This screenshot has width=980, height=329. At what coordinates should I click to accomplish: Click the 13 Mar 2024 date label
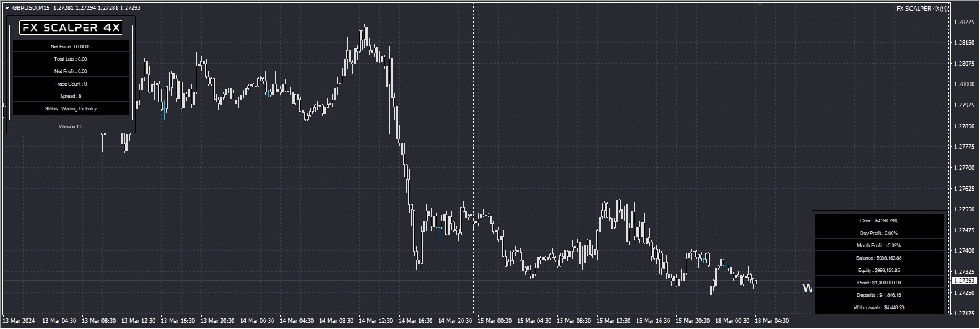pos(19,321)
